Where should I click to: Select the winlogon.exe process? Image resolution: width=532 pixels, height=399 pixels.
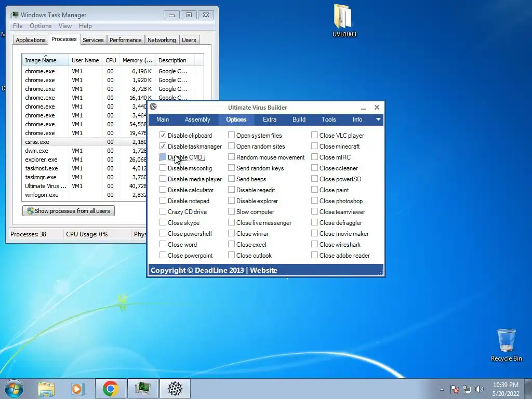pyautogui.click(x=85, y=195)
